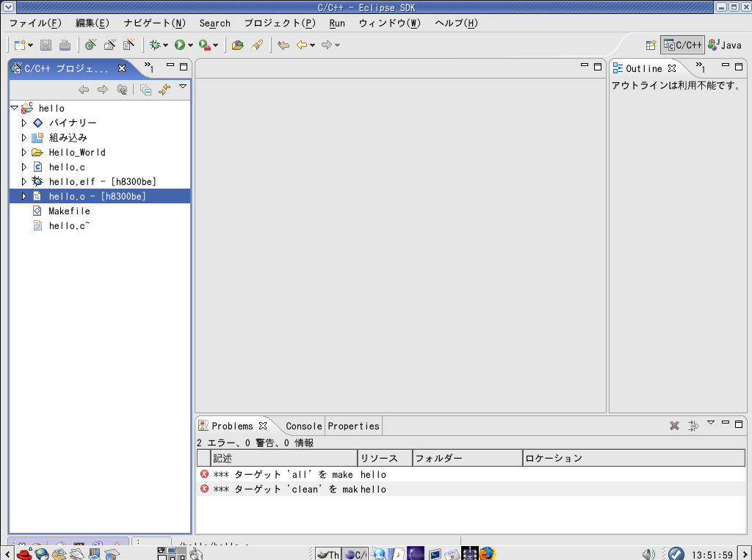This screenshot has width=752, height=560.
Task: Click the Back navigation arrow in main toolbar
Action: (302, 45)
